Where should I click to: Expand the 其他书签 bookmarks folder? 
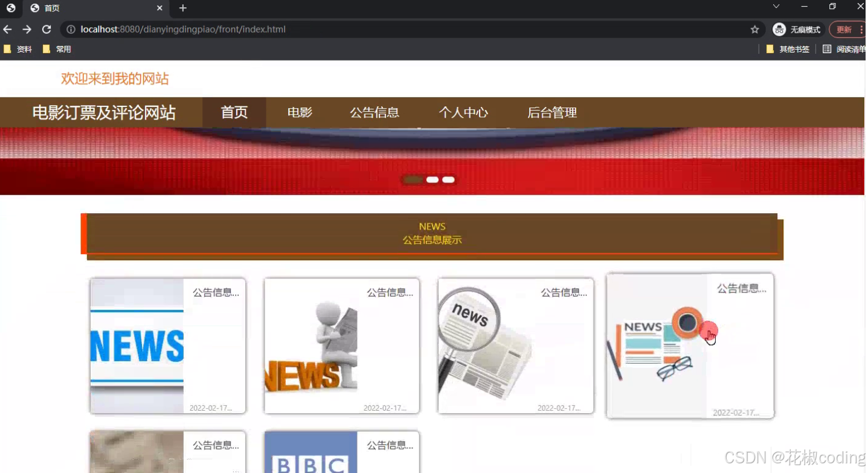coord(788,49)
